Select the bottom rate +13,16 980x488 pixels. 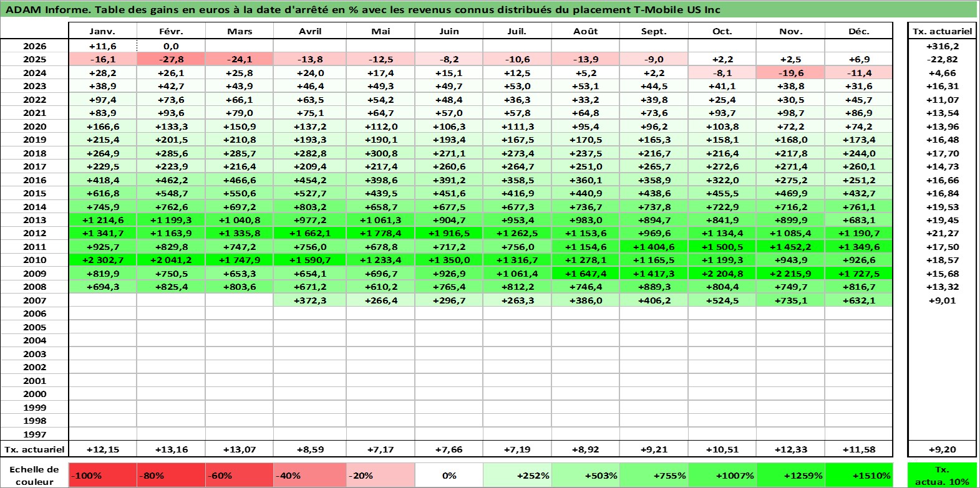[171, 449]
